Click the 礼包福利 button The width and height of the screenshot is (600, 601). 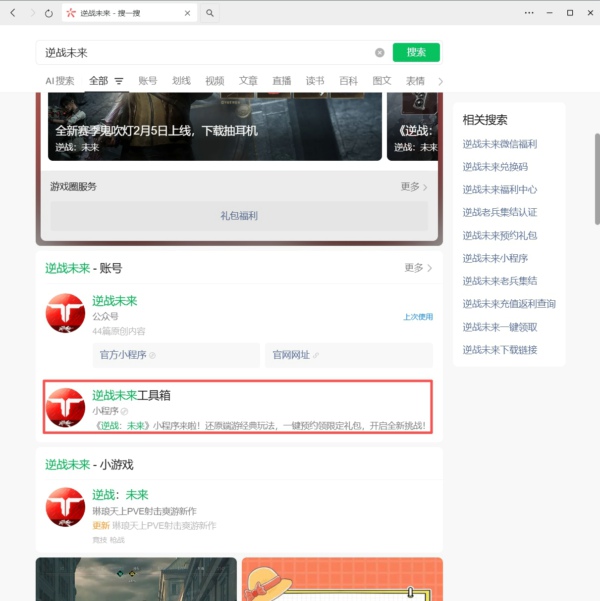pyautogui.click(x=239, y=216)
